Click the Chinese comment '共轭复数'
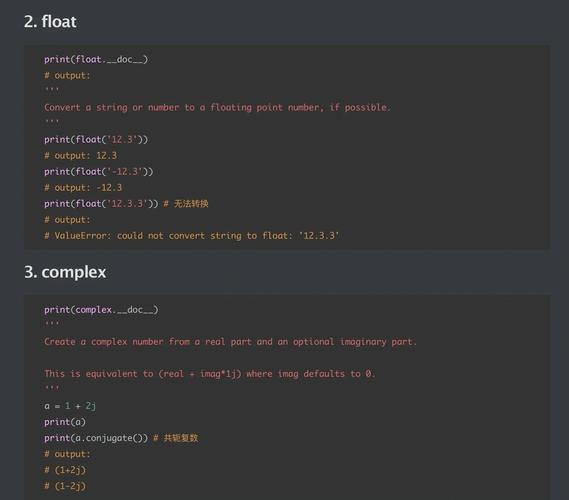The height and width of the screenshot is (500, 569). (181, 438)
